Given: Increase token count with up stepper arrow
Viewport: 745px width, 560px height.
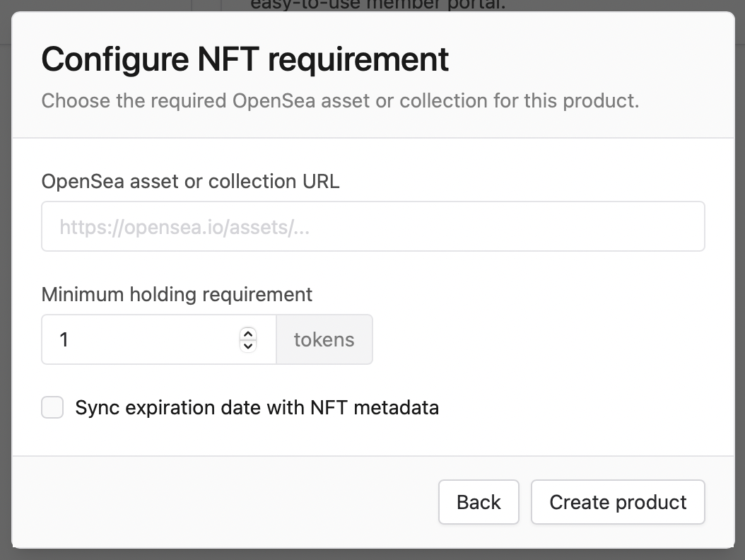Looking at the screenshot, I should tap(247, 334).
